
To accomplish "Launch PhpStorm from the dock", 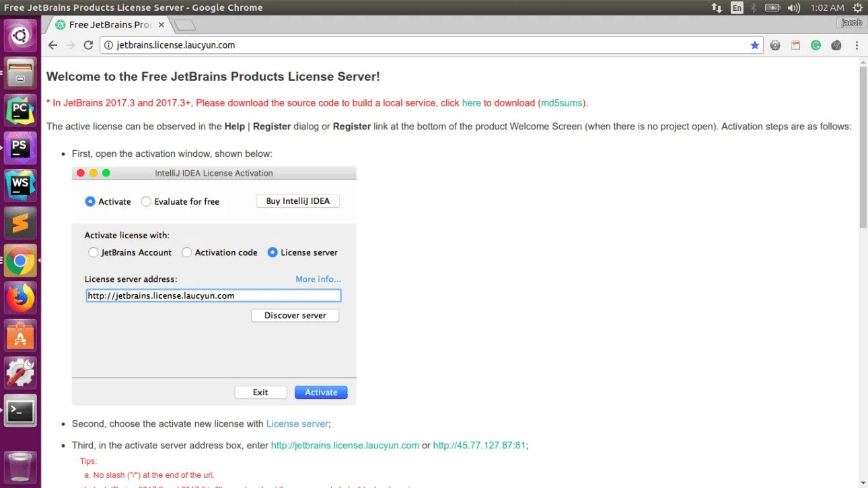I will (x=20, y=147).
